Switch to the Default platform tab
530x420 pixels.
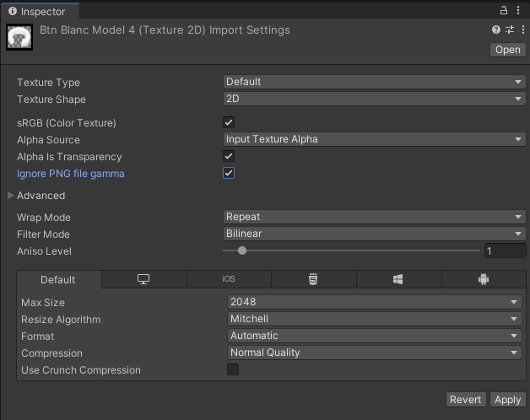tap(58, 279)
